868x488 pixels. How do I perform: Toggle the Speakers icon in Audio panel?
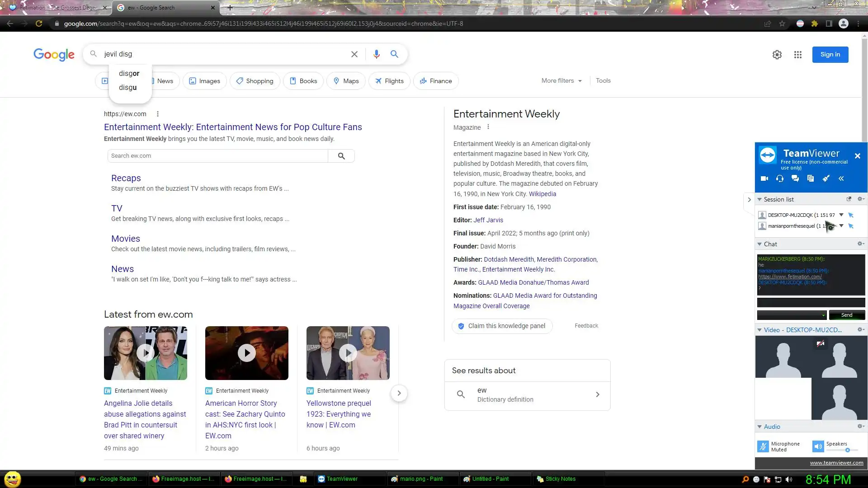[818, 446]
